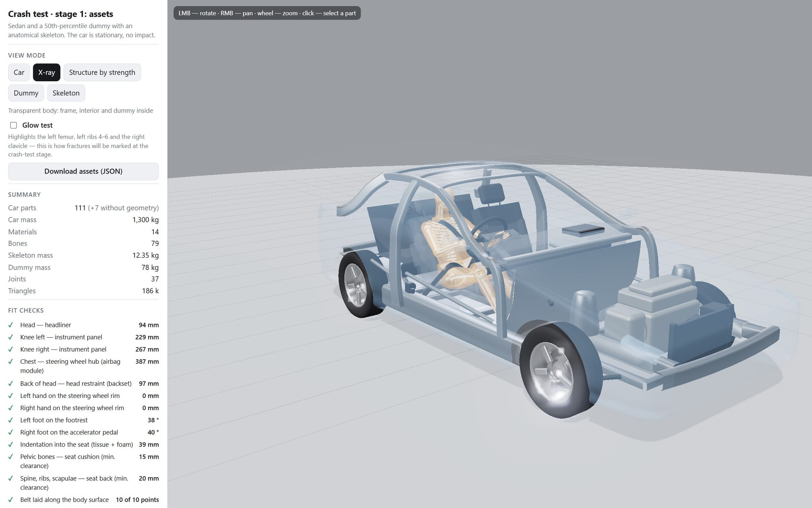Click 'Pelvic bones — seat cushion' row

[x=83, y=461]
